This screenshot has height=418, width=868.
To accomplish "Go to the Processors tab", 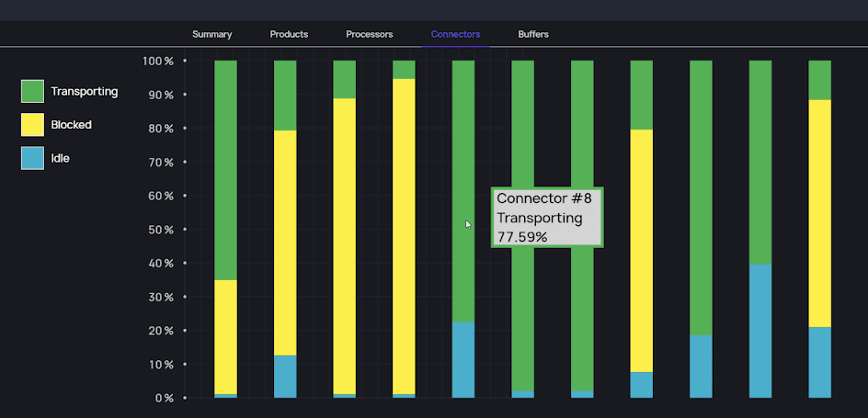I will [370, 34].
